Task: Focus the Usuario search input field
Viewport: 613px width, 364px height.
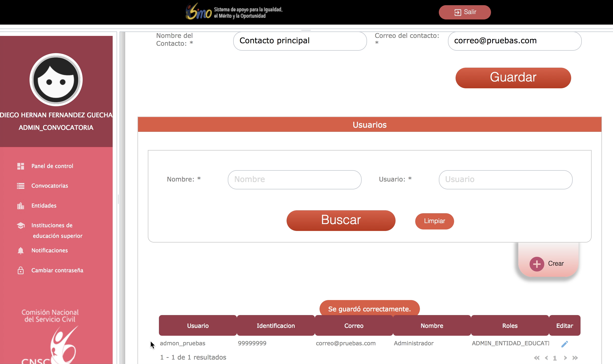Action: click(506, 180)
